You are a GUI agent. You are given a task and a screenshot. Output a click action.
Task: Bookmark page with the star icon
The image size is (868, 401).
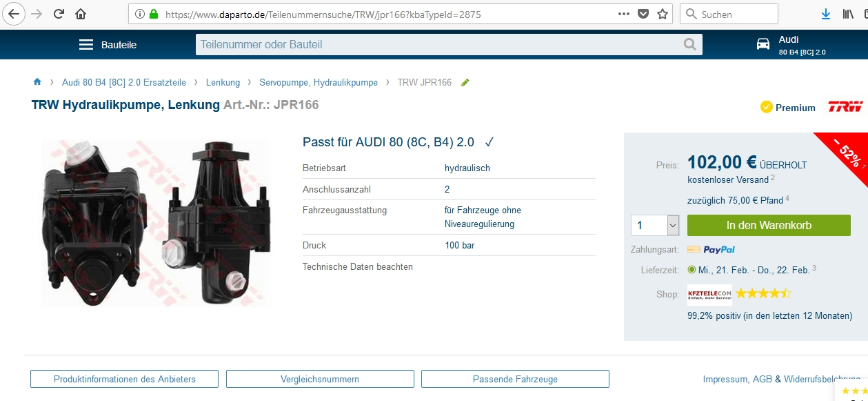click(x=663, y=14)
